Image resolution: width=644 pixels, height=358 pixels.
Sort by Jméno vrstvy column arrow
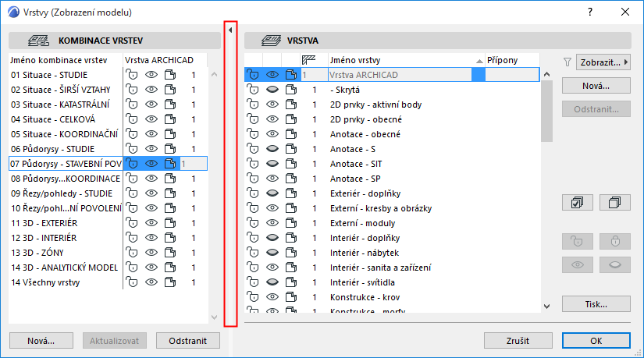479,61
